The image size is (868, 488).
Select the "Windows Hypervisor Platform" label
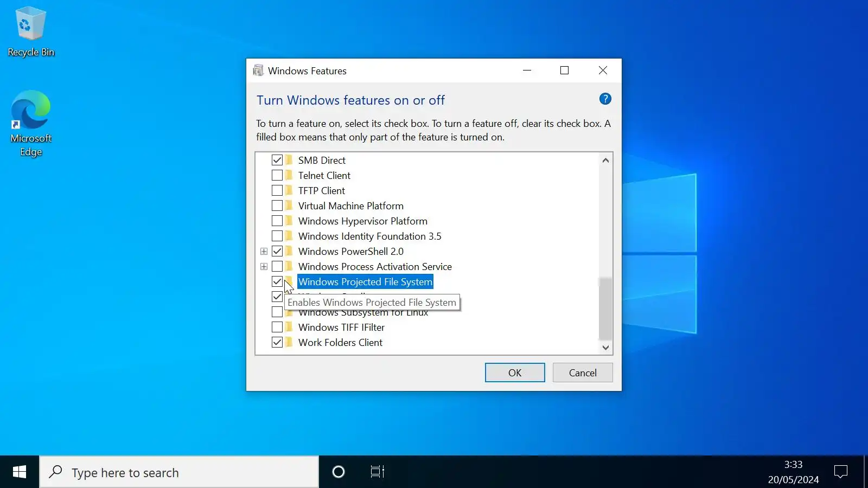(363, 221)
